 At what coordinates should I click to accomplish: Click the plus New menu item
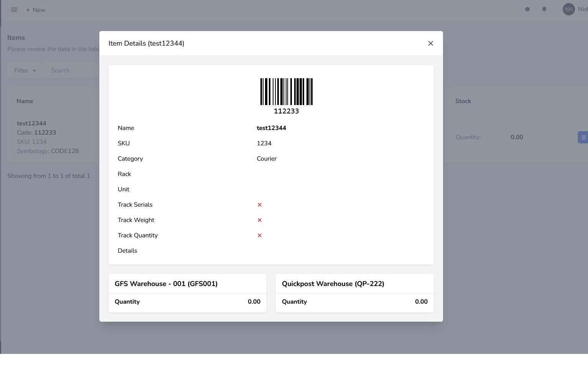(x=36, y=10)
